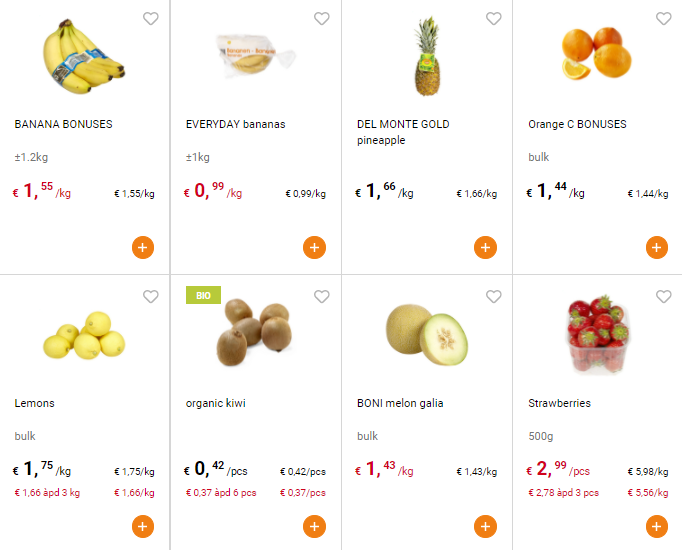Add organic kiwi to cart
The width and height of the screenshot is (682, 550).
click(314, 527)
